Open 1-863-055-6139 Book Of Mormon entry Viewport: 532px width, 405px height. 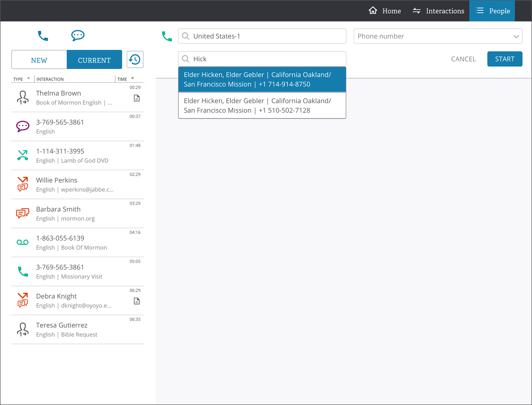click(78, 243)
